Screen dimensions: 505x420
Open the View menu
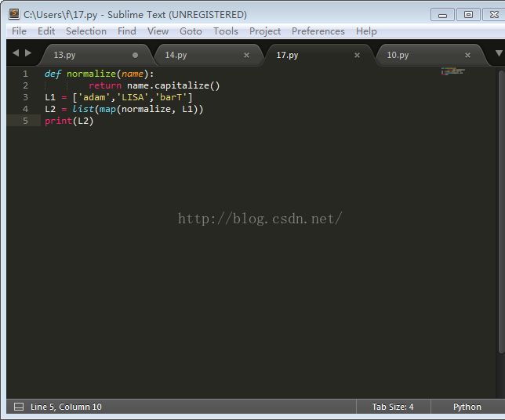pos(158,31)
